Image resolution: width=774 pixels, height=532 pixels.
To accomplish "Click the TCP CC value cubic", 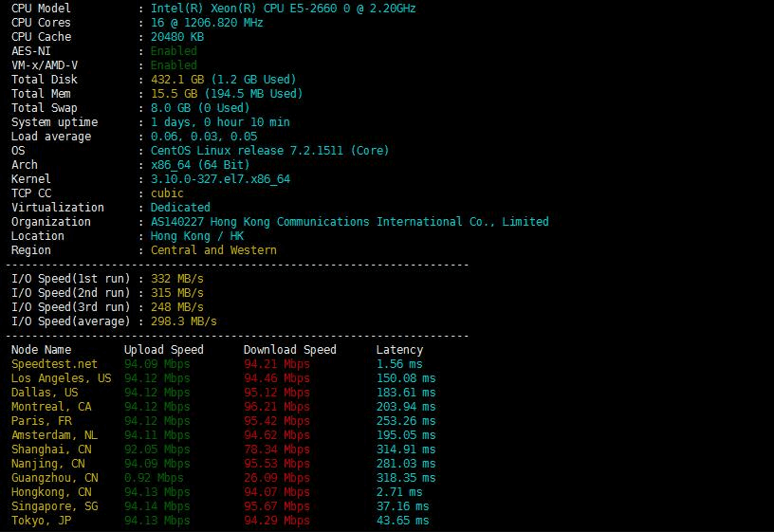I will [167, 193].
